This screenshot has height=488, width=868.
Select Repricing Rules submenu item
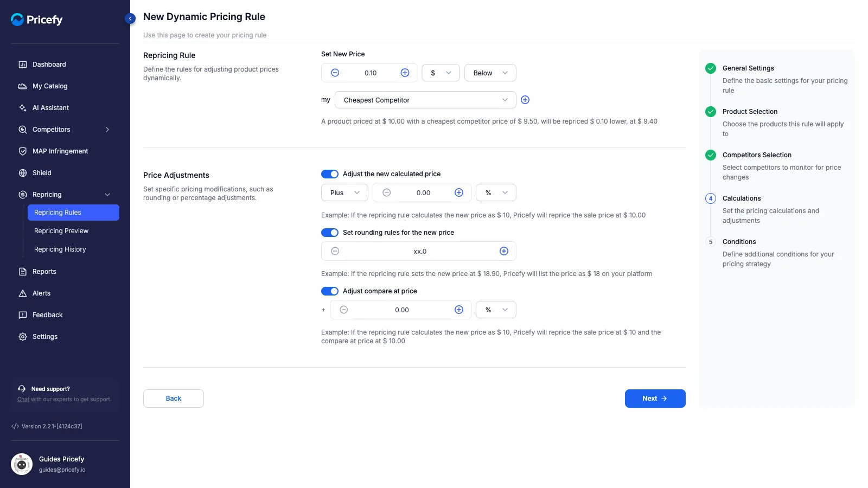[73, 213]
